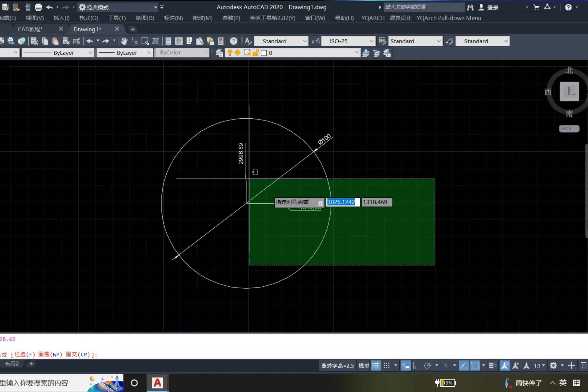The height and width of the screenshot is (392, 588).
Task: Toggle ortho mode in status bar
Action: click(416, 366)
